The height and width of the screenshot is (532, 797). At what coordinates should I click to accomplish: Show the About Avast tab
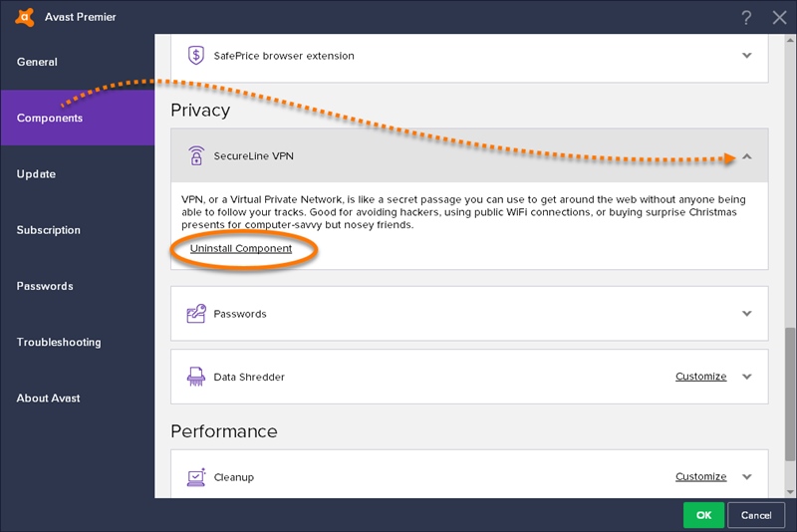[x=78, y=399]
